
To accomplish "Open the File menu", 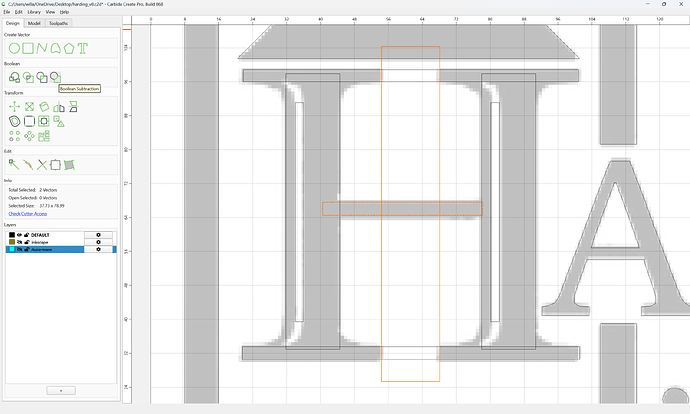I will point(7,12).
